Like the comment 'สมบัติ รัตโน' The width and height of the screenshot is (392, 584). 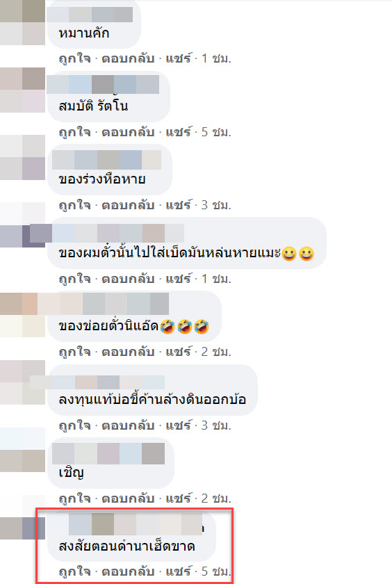(74, 132)
